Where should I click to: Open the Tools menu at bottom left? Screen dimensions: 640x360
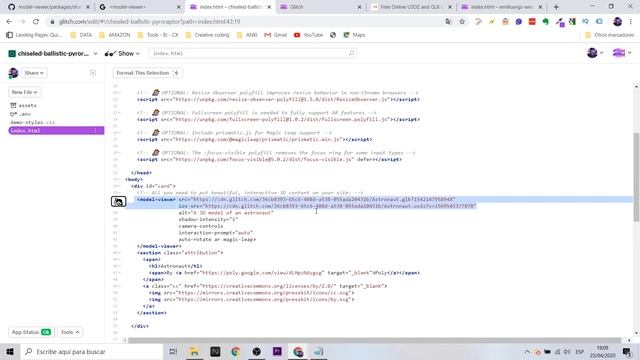70,332
